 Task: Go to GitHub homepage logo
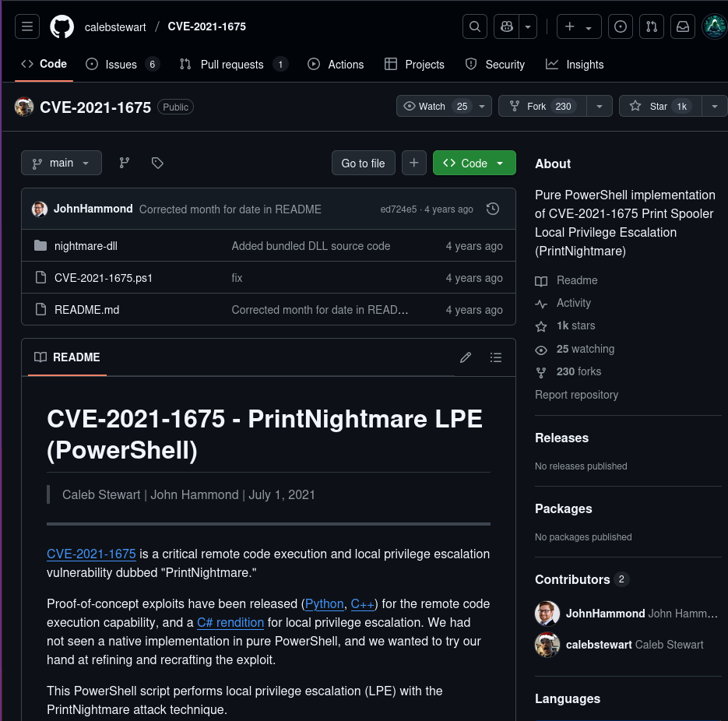tap(62, 26)
